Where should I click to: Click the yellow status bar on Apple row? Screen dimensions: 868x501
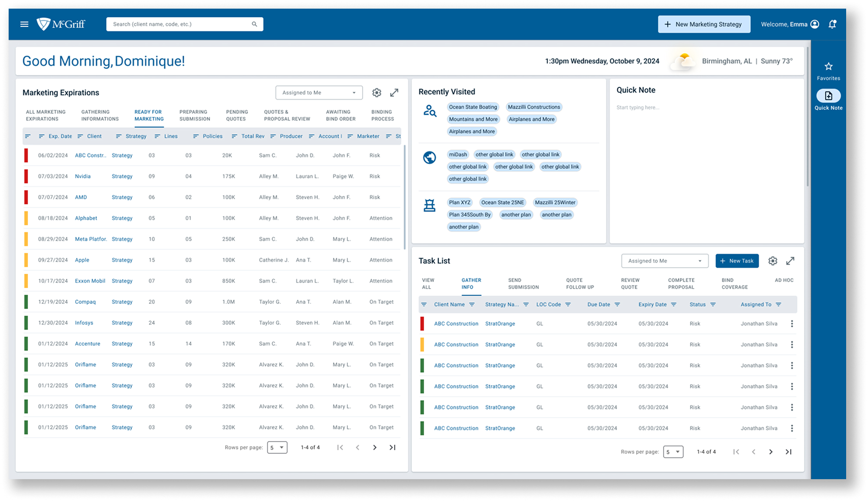point(26,260)
